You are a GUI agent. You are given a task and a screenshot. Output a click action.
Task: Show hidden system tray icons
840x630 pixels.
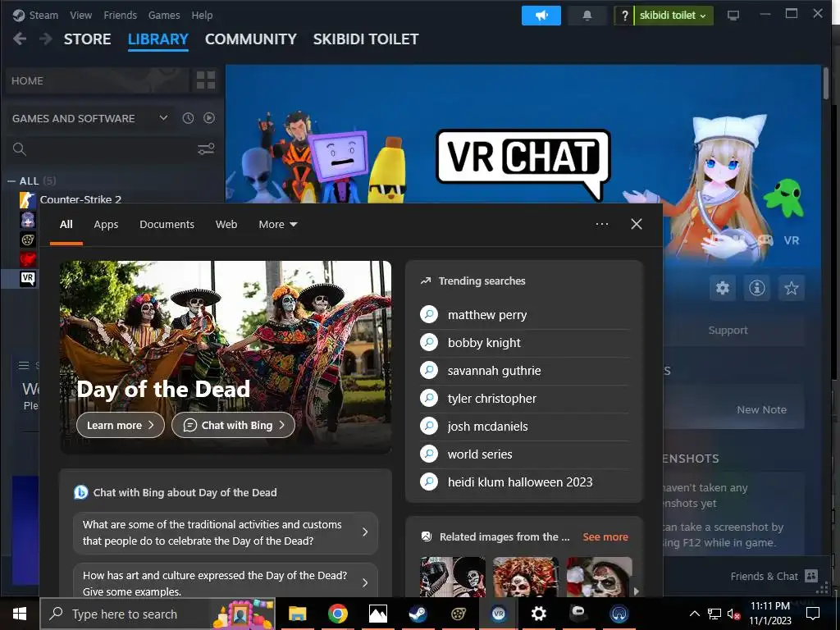pos(694,614)
